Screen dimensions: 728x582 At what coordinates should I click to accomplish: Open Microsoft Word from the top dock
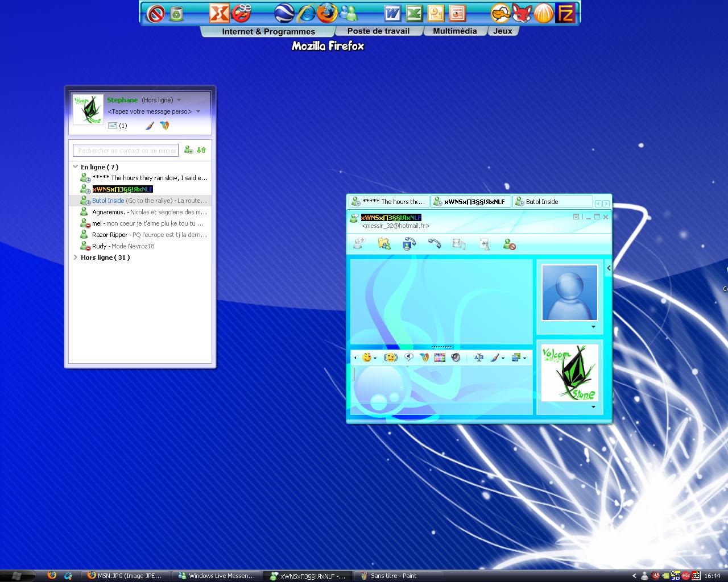tap(392, 13)
